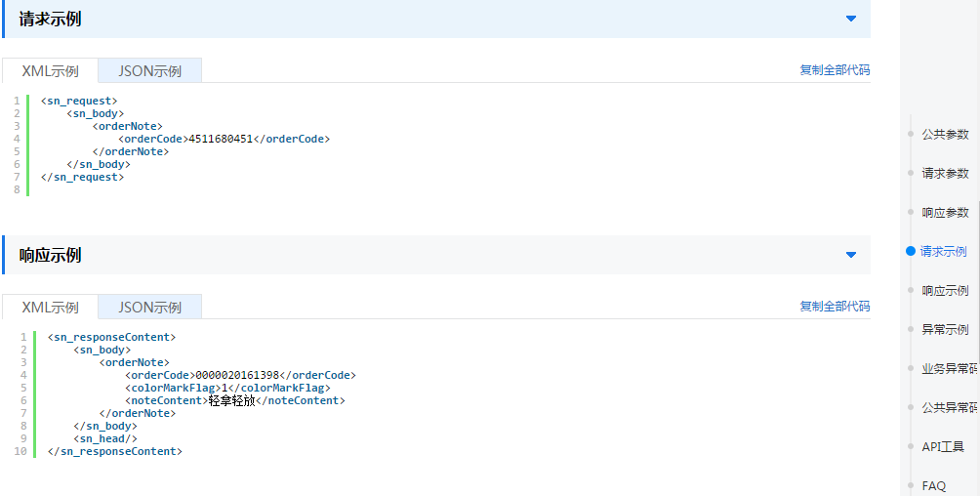
Task: Jump to 响应参数 in side navigation
Action: tap(945, 213)
